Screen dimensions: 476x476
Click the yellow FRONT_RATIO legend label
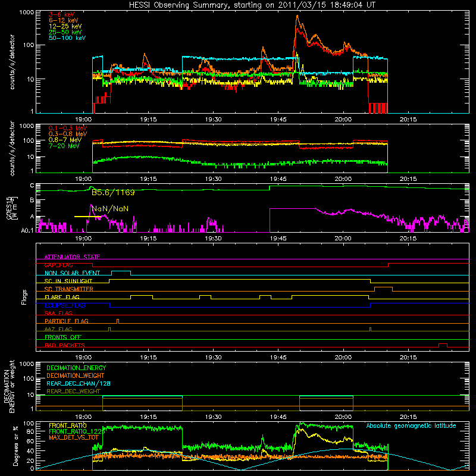[x=68, y=425]
